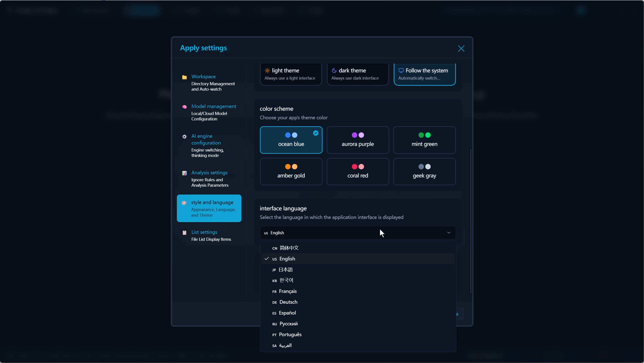Viewport: 644px width, 363px height.
Task: Click the moon icon on dark theme
Action: [334, 71]
